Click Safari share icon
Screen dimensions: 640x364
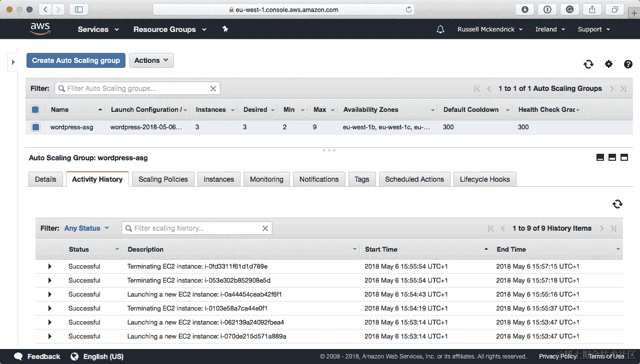tap(592, 9)
